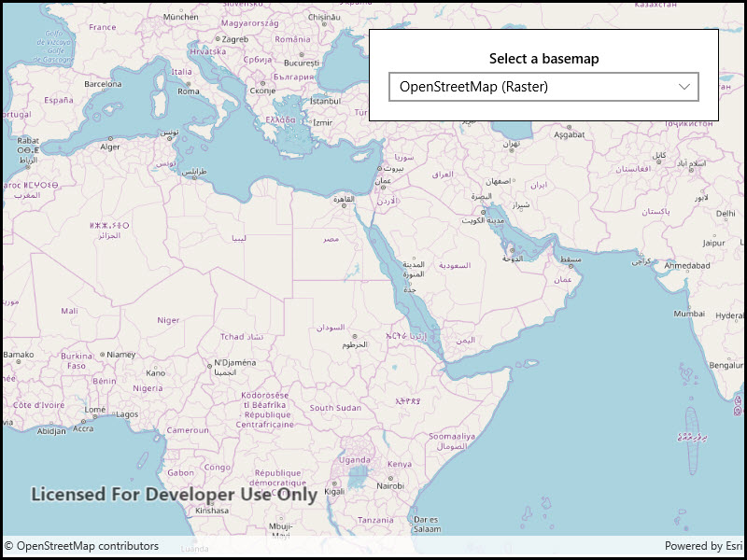Screen dimensions: 747x560
Task: Click the Hrvatska country label
Action: (x=207, y=51)
